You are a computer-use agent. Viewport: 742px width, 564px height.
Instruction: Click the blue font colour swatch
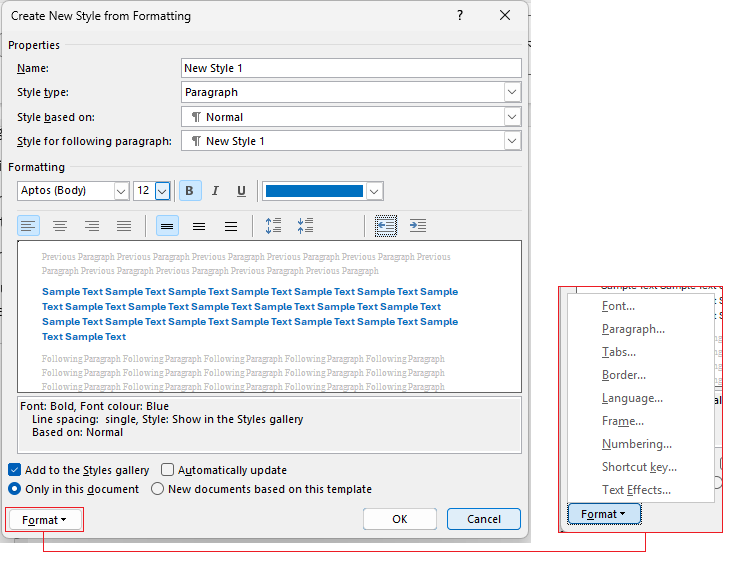click(314, 191)
